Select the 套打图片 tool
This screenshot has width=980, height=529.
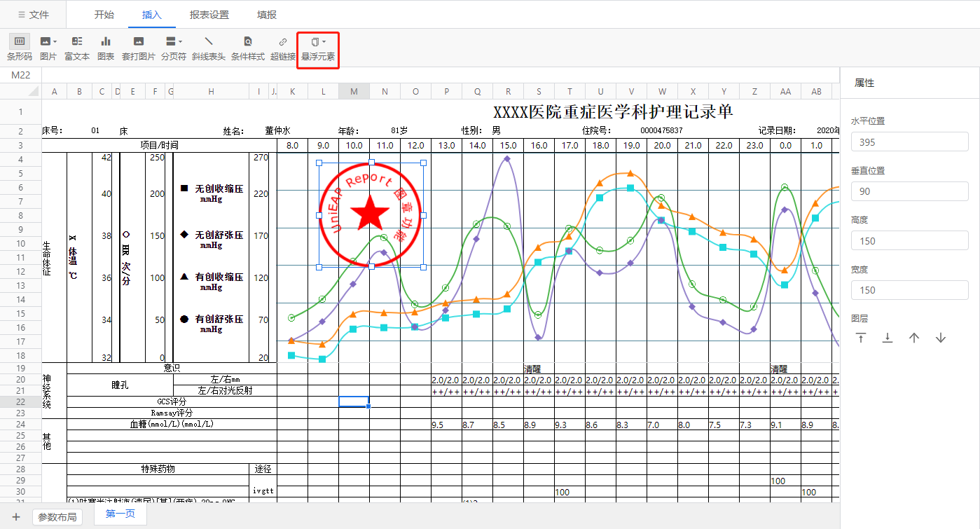[139, 48]
